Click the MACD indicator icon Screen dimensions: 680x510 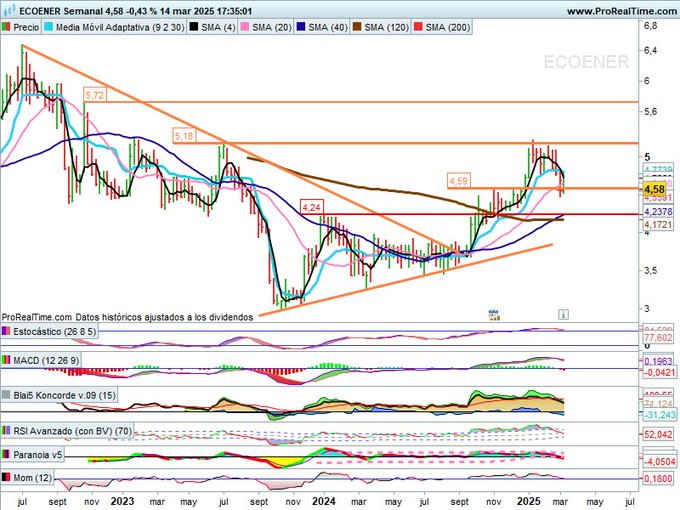(6, 360)
